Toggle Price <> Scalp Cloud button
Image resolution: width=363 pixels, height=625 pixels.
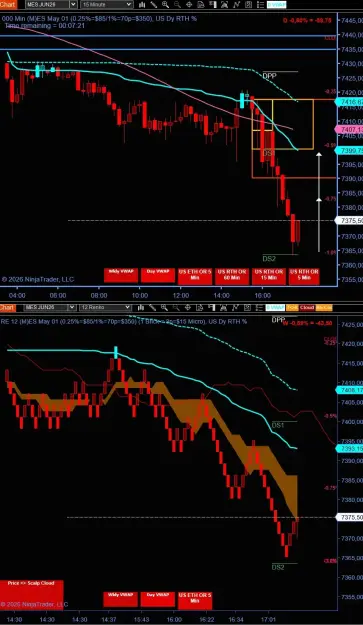(x=31, y=594)
